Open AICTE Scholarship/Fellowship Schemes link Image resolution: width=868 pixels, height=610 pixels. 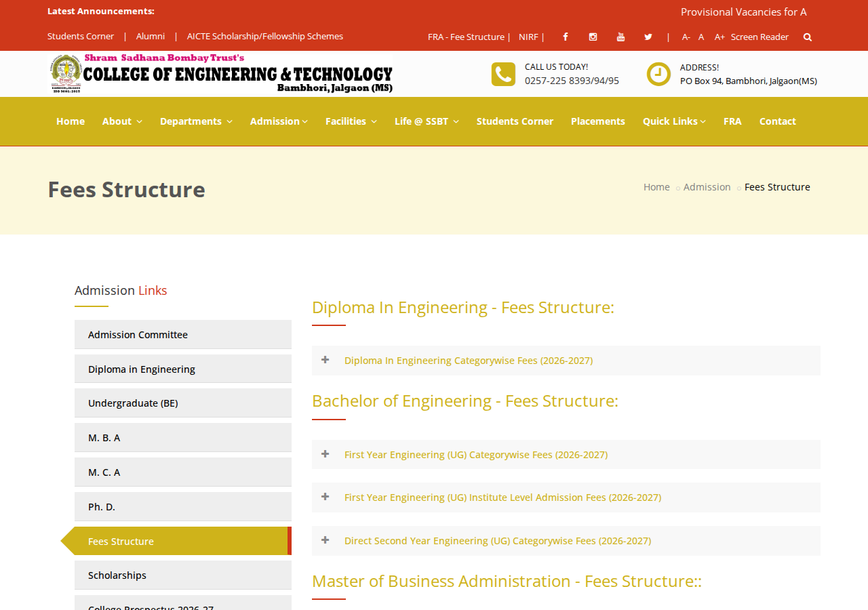(265, 37)
